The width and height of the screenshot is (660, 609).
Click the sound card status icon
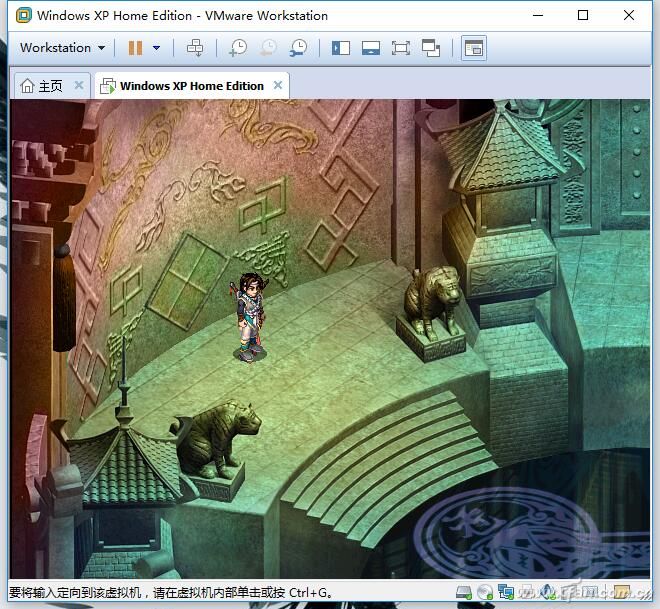548,592
